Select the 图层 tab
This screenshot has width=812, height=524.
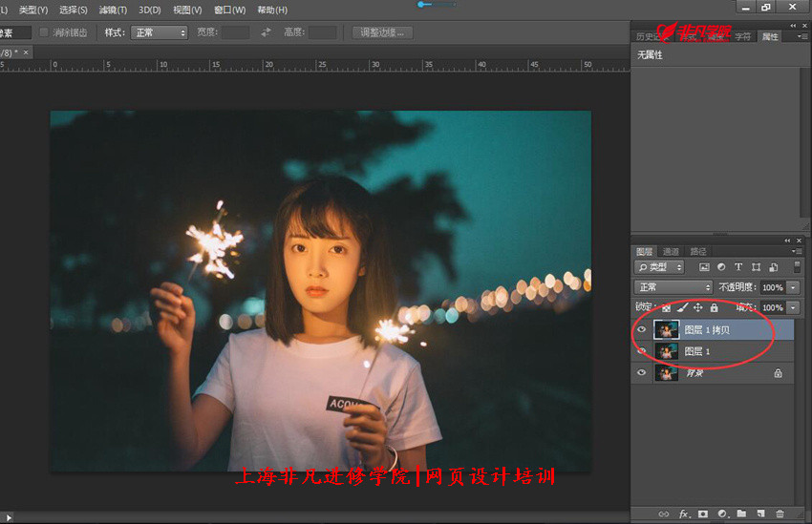pos(644,251)
